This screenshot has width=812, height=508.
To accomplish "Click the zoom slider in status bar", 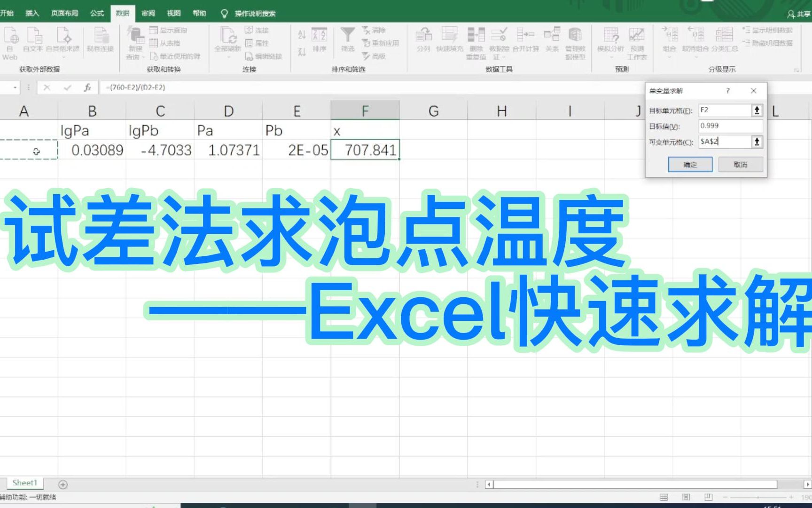I will 758,497.
